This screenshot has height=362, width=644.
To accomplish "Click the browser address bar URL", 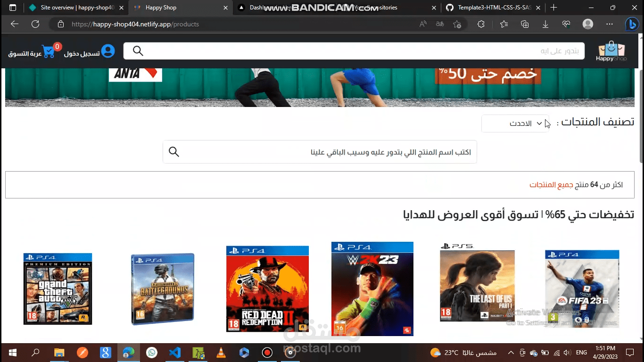I will click(x=135, y=24).
